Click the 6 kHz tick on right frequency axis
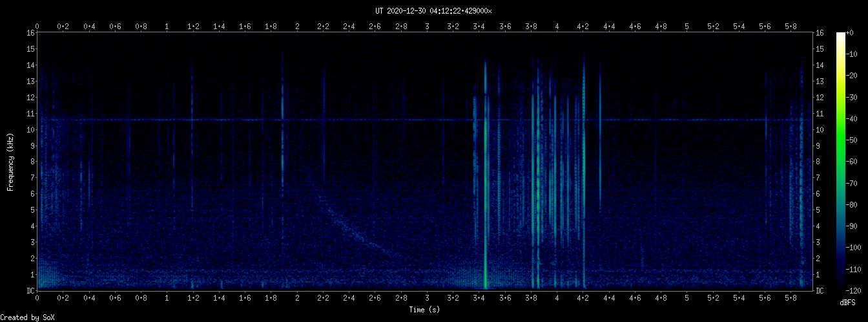868x322 pixels. point(818,194)
